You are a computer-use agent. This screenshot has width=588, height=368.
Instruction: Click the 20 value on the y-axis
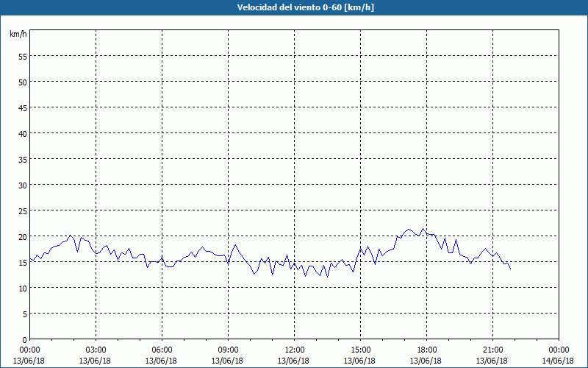(x=23, y=236)
